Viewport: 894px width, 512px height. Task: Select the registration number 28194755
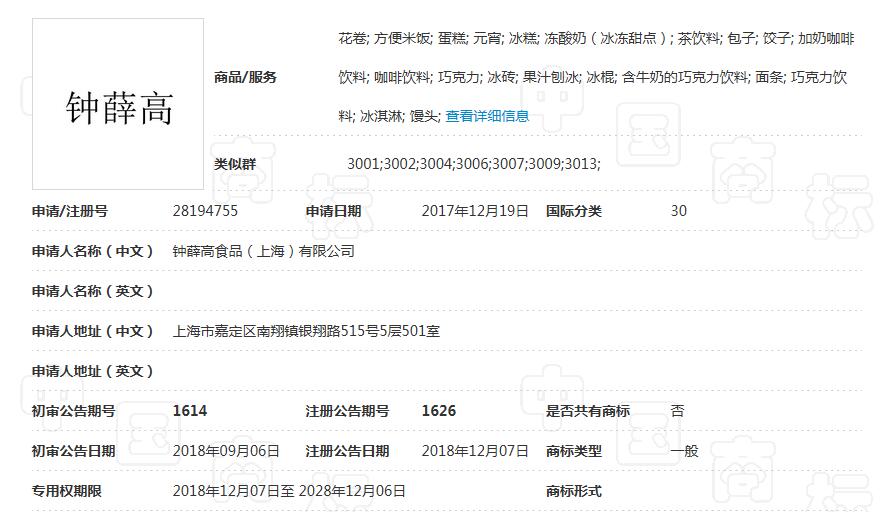[x=205, y=211]
